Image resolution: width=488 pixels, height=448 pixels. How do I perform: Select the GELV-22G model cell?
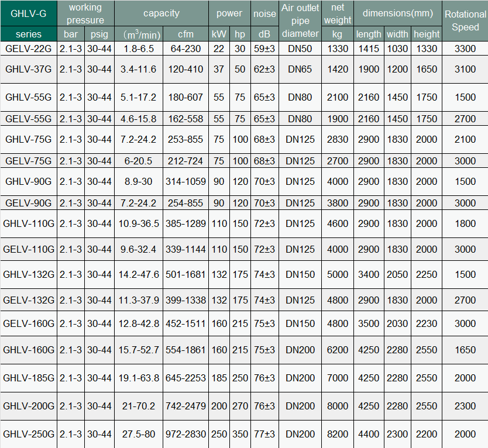[x=28, y=49]
